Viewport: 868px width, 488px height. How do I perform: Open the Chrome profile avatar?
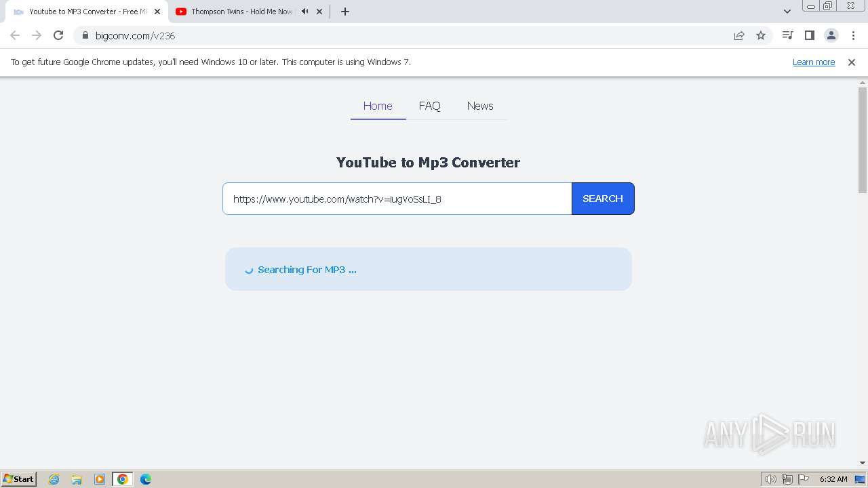[831, 35]
